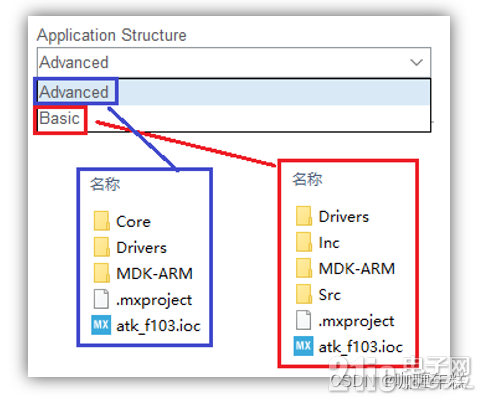Screen dimensions: 482x399
Task: Click Src folder icon in red listing
Action: click(x=304, y=294)
